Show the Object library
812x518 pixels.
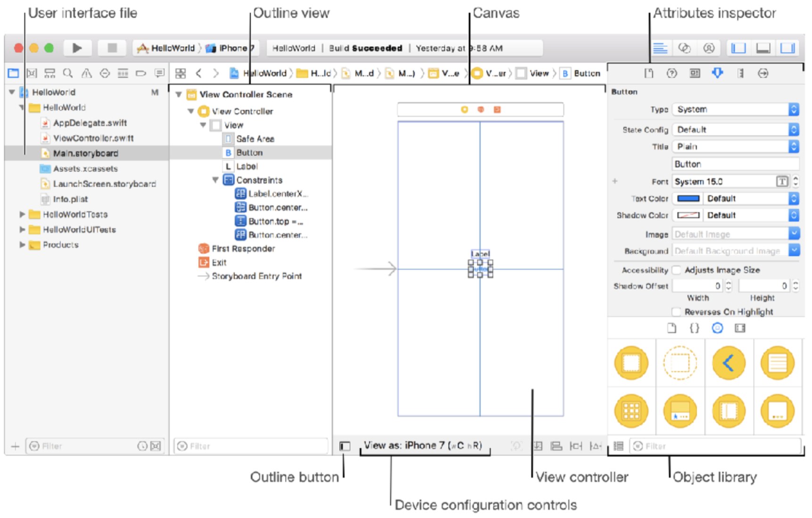pyautogui.click(x=717, y=328)
